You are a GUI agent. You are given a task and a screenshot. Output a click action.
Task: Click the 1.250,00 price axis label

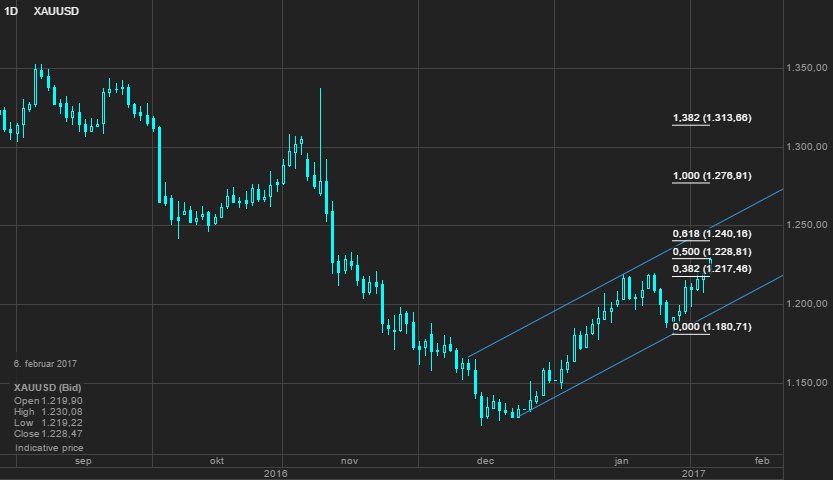point(806,225)
